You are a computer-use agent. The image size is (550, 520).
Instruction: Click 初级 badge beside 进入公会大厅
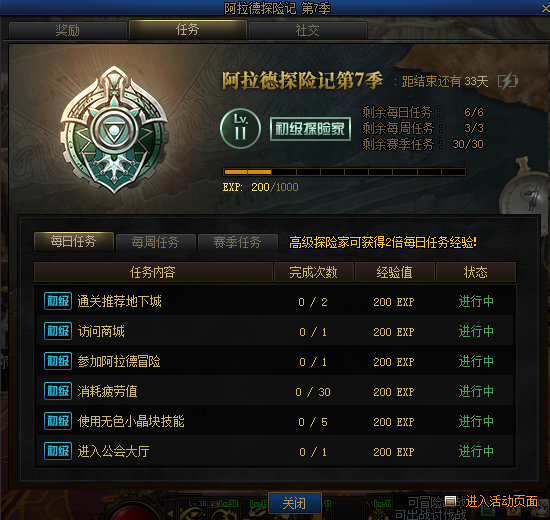click(x=58, y=451)
